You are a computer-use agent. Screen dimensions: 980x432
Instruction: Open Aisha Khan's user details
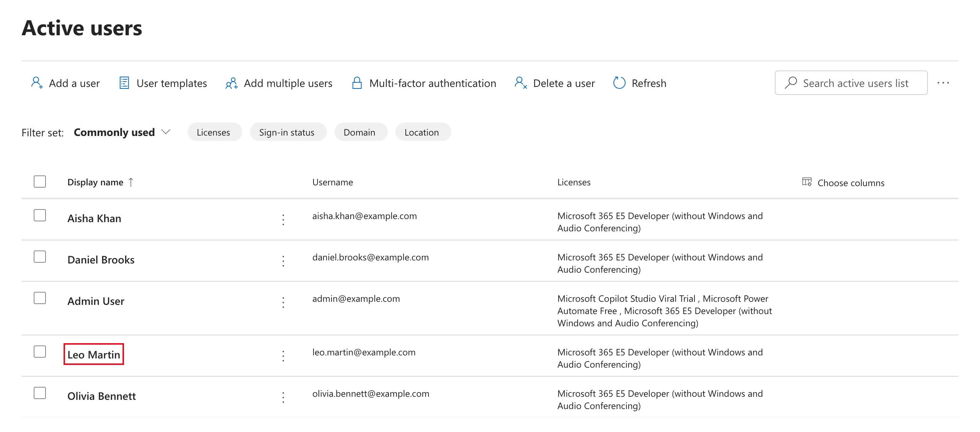(x=94, y=218)
